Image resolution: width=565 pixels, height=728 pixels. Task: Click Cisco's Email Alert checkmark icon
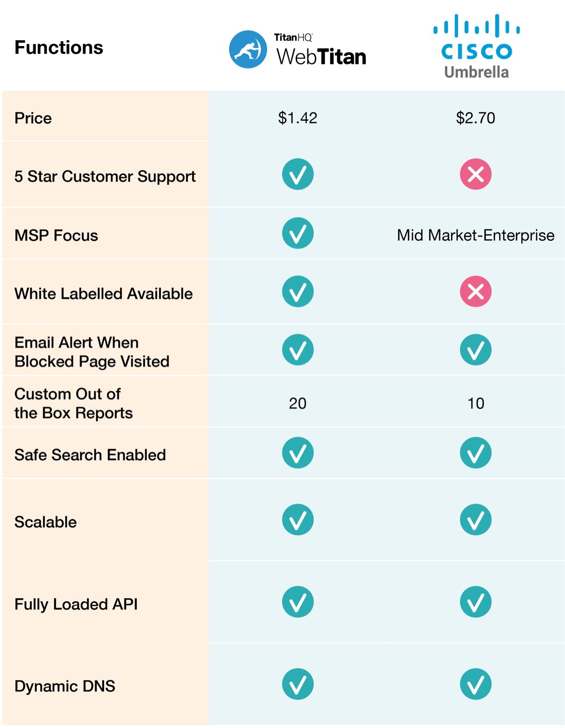pyautogui.click(x=476, y=350)
